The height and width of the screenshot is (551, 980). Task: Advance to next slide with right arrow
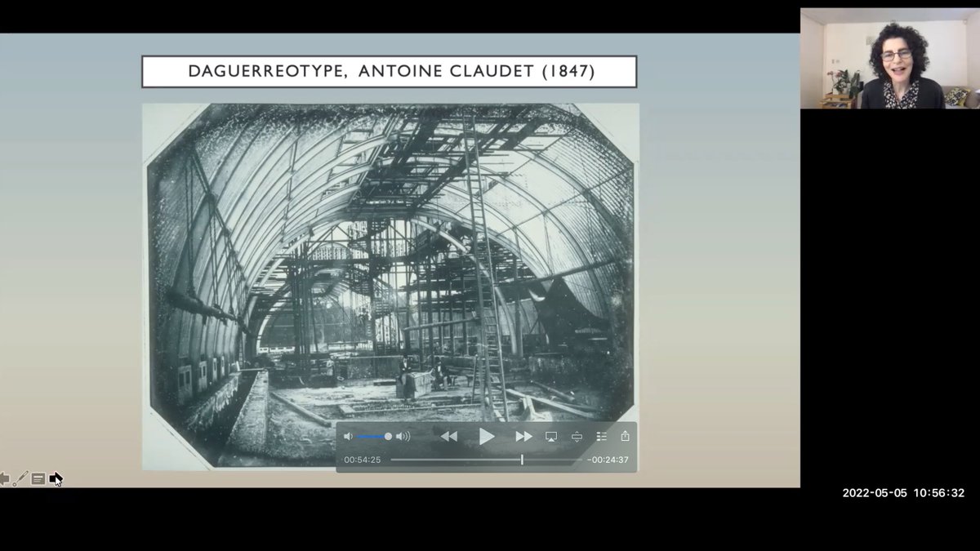tap(56, 478)
